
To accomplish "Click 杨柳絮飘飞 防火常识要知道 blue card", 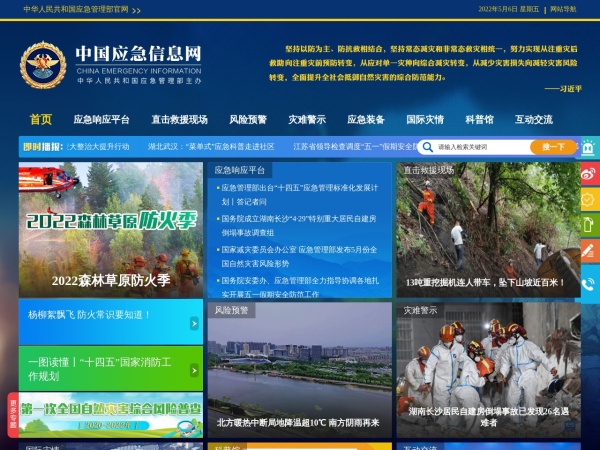I will pyautogui.click(x=111, y=322).
